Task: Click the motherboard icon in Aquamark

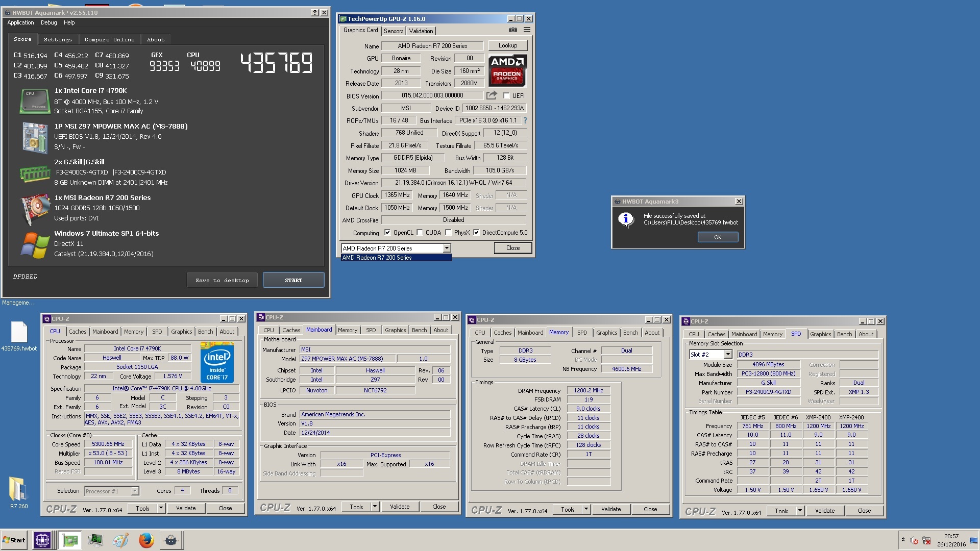Action: coord(35,137)
